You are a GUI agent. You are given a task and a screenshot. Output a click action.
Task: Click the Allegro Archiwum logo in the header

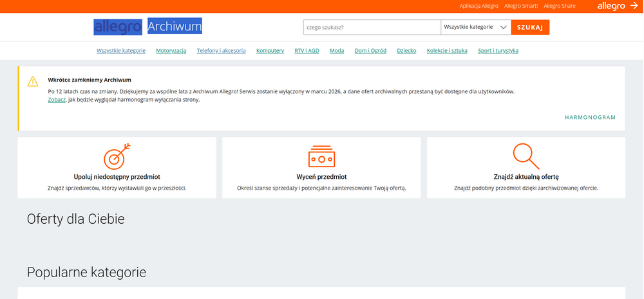click(148, 27)
